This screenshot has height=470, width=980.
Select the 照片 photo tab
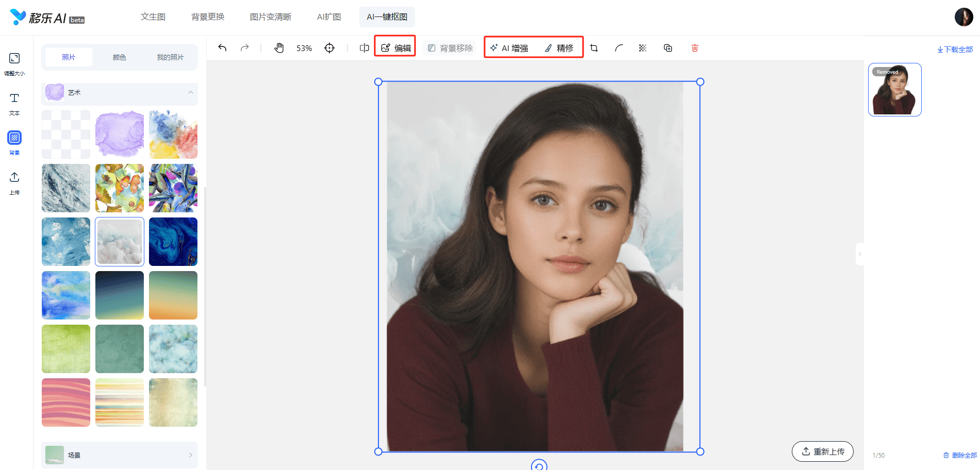(x=69, y=57)
